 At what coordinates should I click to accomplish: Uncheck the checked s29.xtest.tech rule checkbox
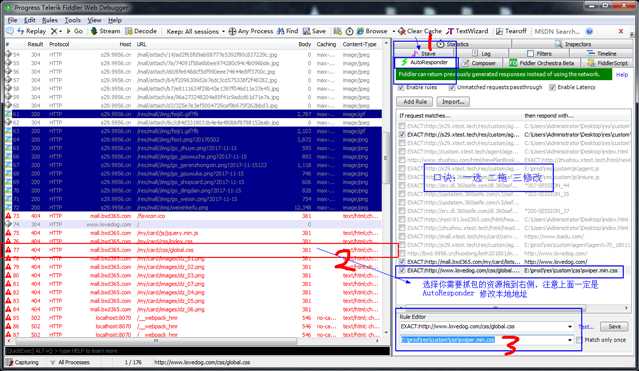click(x=402, y=134)
